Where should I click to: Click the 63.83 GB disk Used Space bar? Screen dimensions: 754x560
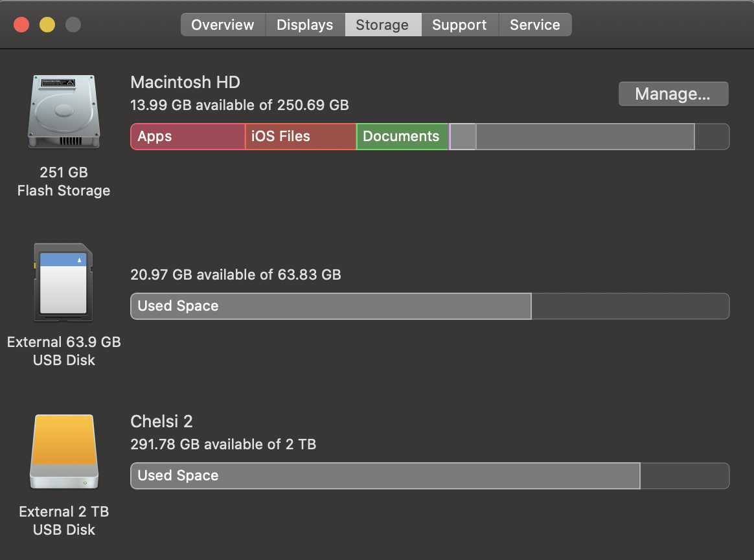tap(330, 306)
